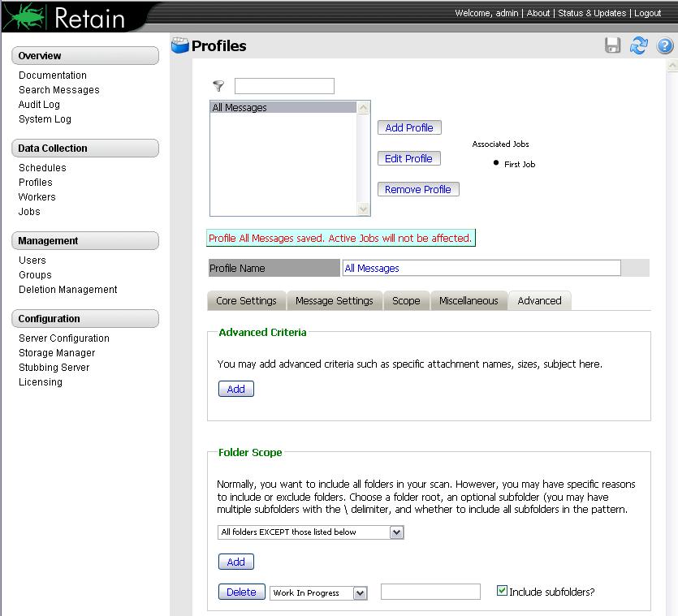Viewport: 678px width, 616px height.
Task: Select the Advanced tab
Action: click(539, 300)
